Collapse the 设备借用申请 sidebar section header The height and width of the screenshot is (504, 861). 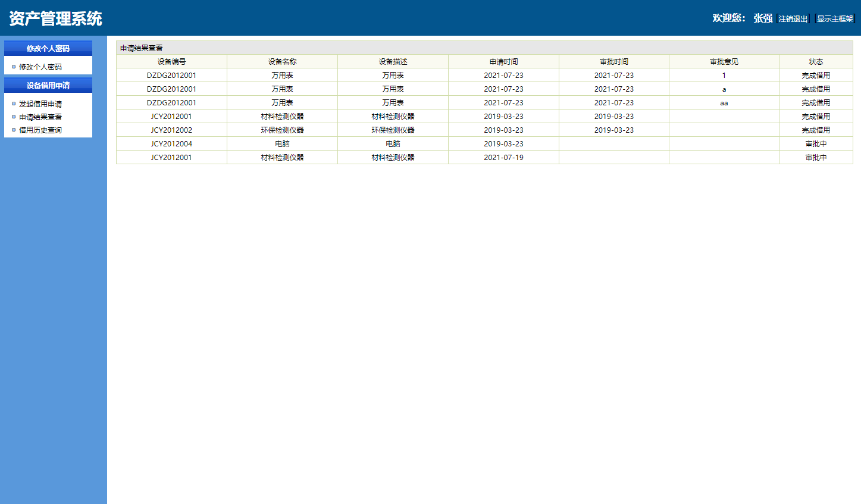(48, 85)
